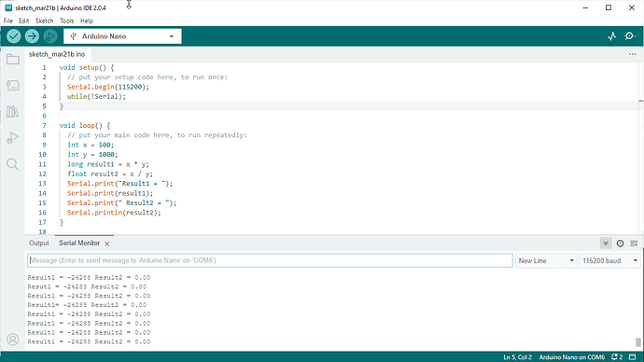Open the 115200 baud rate dropdown
The width and height of the screenshot is (644, 362).
tap(609, 260)
